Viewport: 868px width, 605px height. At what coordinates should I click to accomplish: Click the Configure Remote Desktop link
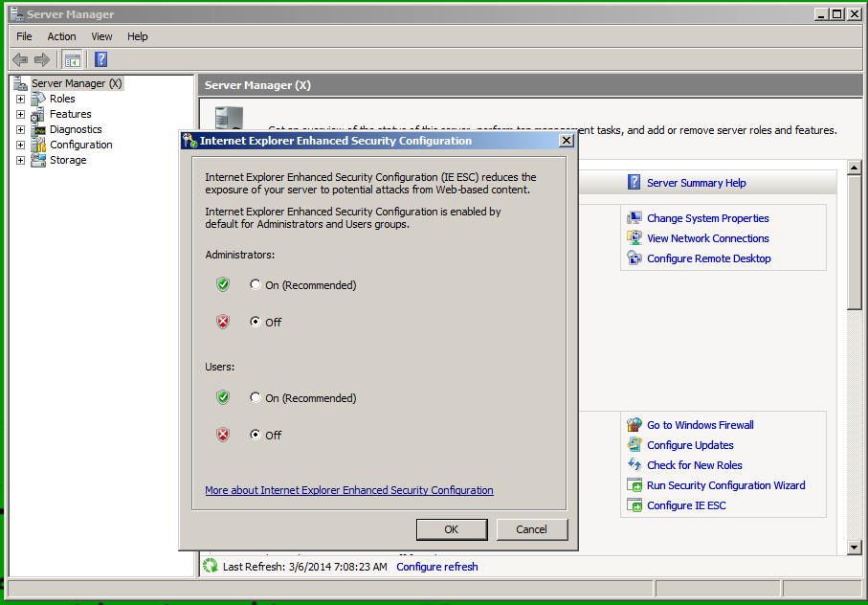(x=708, y=258)
